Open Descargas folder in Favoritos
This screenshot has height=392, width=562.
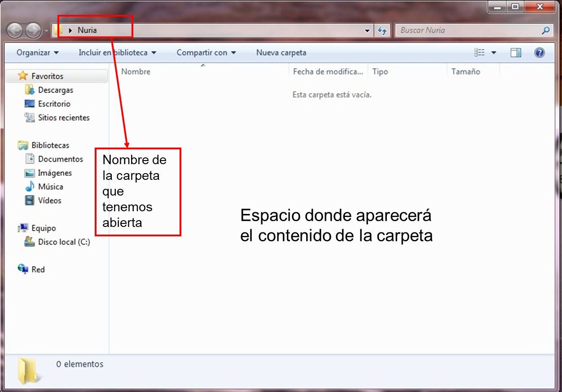[x=55, y=90]
